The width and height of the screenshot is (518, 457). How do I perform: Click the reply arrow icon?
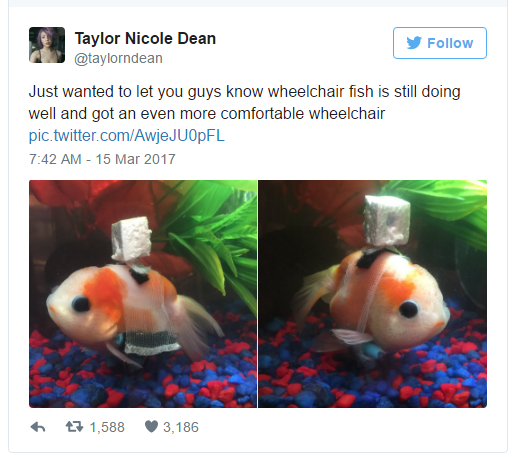pos(38,427)
